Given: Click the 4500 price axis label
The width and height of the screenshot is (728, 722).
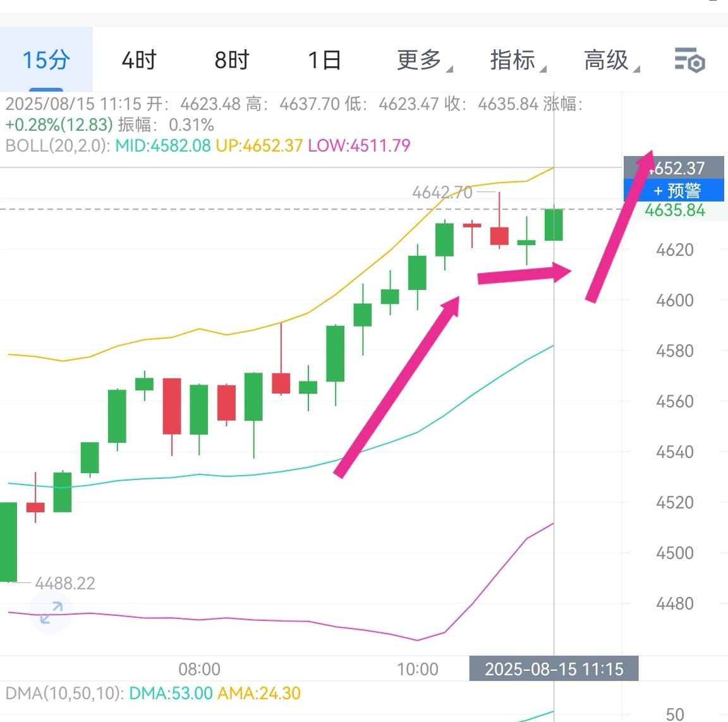Looking at the screenshot, I should click(x=675, y=553).
